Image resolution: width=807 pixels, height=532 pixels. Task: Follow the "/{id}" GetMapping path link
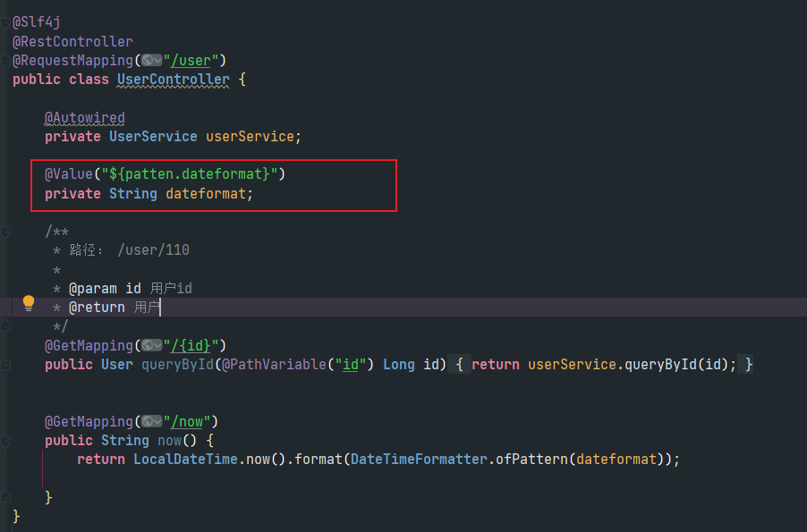point(191,346)
